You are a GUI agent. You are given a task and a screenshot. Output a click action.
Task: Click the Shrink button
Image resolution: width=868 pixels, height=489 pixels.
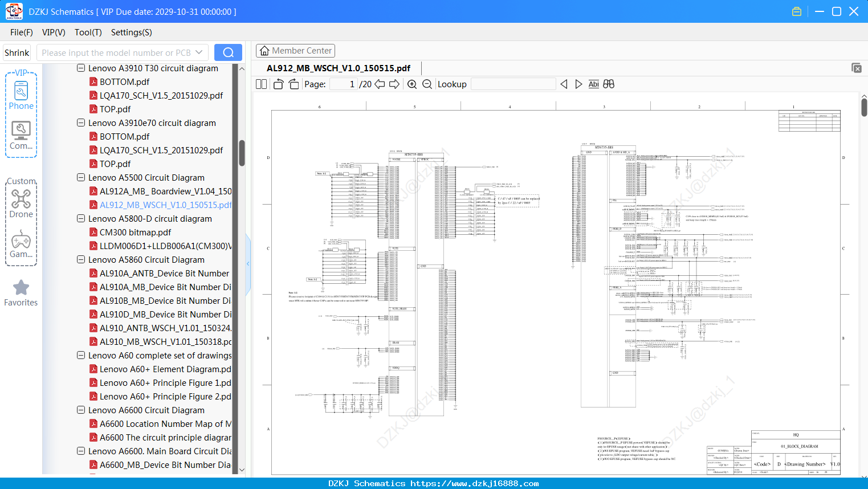[x=17, y=52]
